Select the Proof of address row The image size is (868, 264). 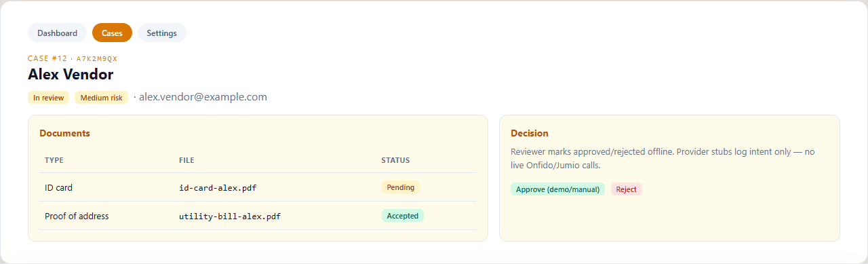pos(258,216)
